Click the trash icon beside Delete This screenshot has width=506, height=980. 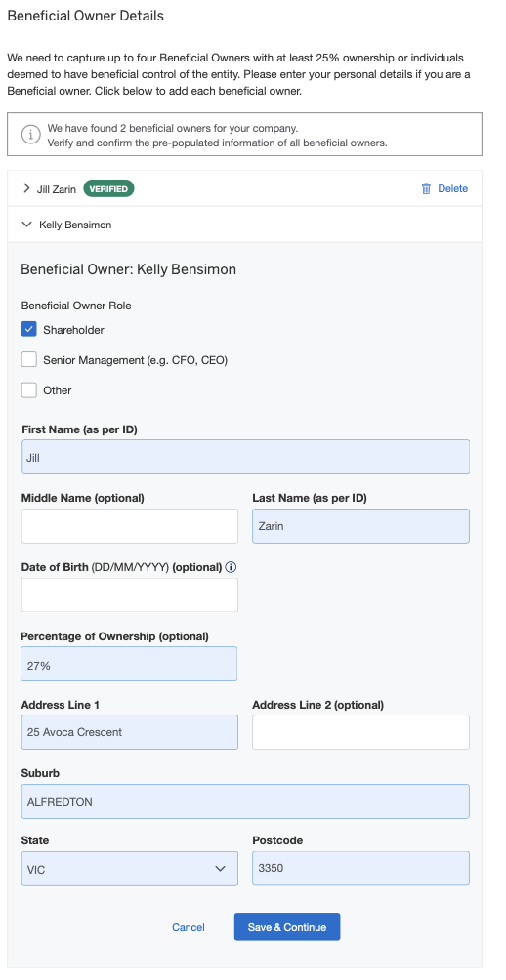tap(426, 188)
